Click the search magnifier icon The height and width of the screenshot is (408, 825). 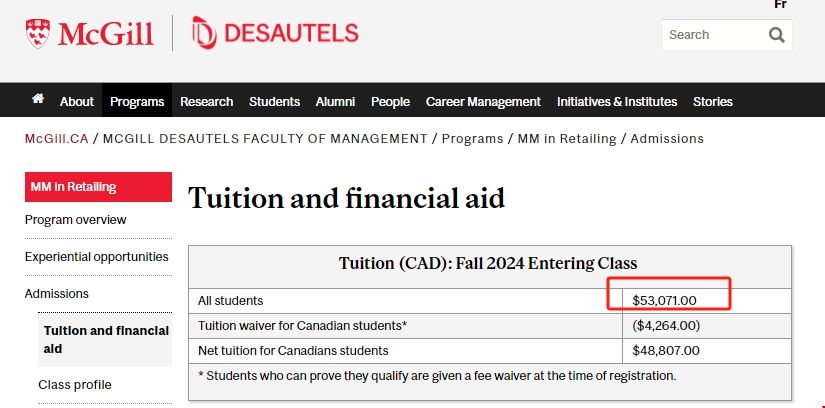click(x=777, y=35)
